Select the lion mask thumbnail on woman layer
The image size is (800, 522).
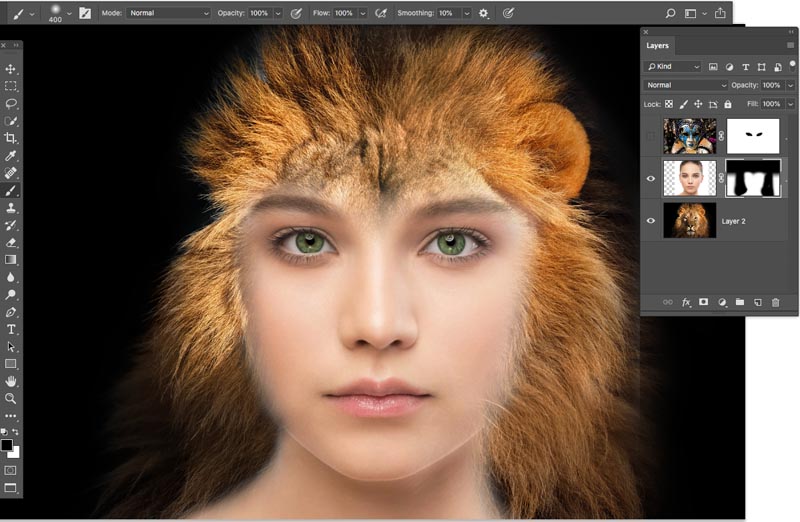752,178
